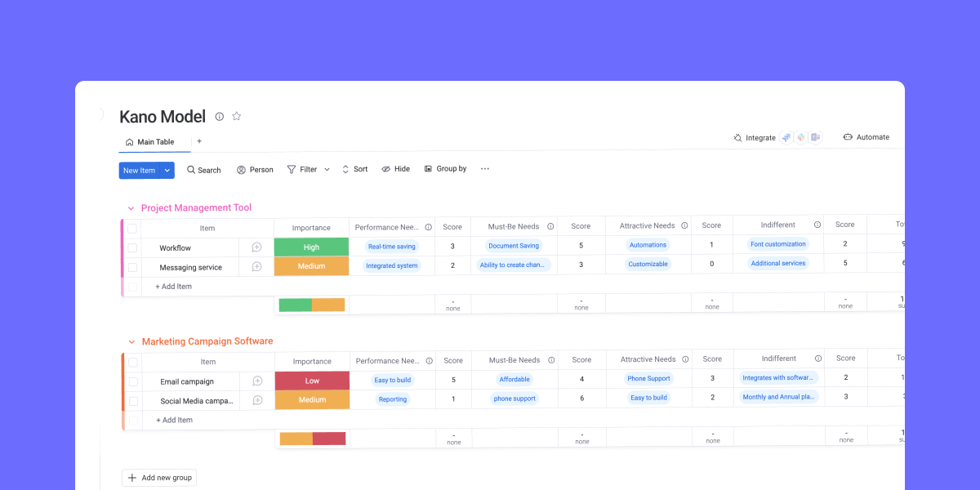Image resolution: width=980 pixels, height=490 pixels.
Task: Switch to the Main Table tab
Action: click(x=152, y=141)
